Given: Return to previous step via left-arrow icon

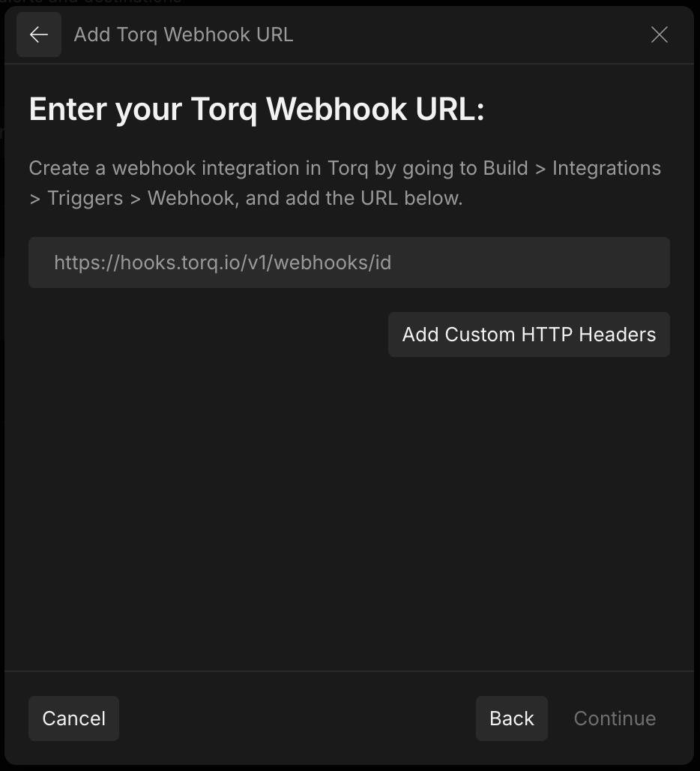Looking at the screenshot, I should (39, 34).
